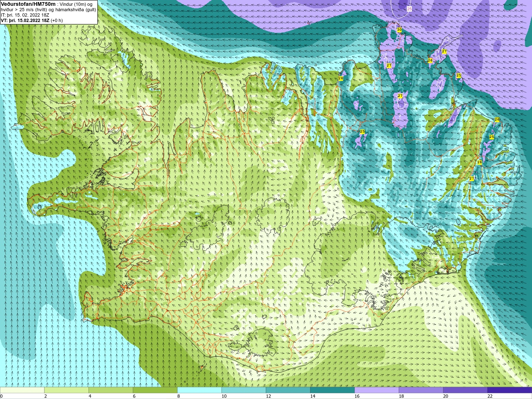Click the legend scale value 18

pos(401,397)
